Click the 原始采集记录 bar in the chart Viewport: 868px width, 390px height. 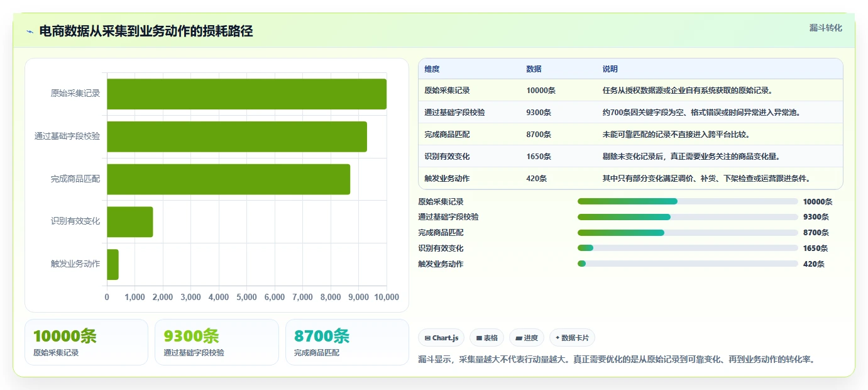(246, 94)
